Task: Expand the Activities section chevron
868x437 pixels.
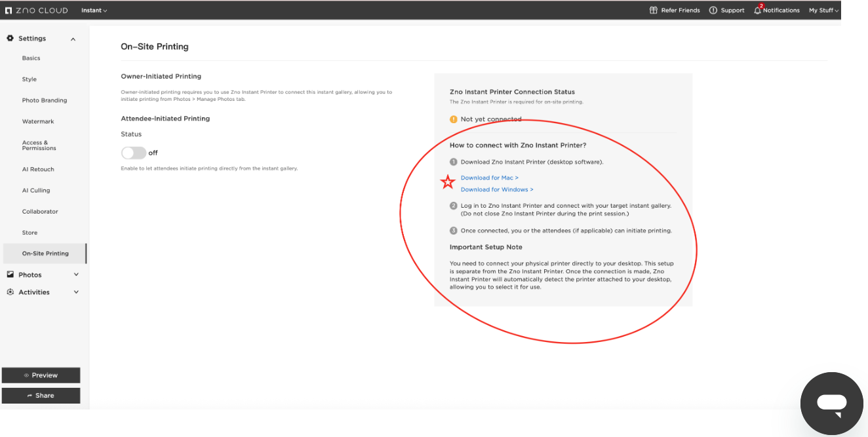Action: [x=76, y=292]
